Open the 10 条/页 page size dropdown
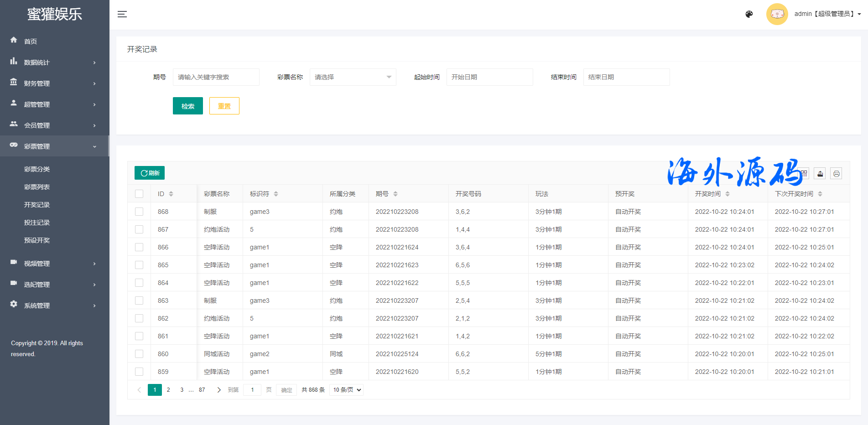This screenshot has height=425, width=868. pos(347,390)
